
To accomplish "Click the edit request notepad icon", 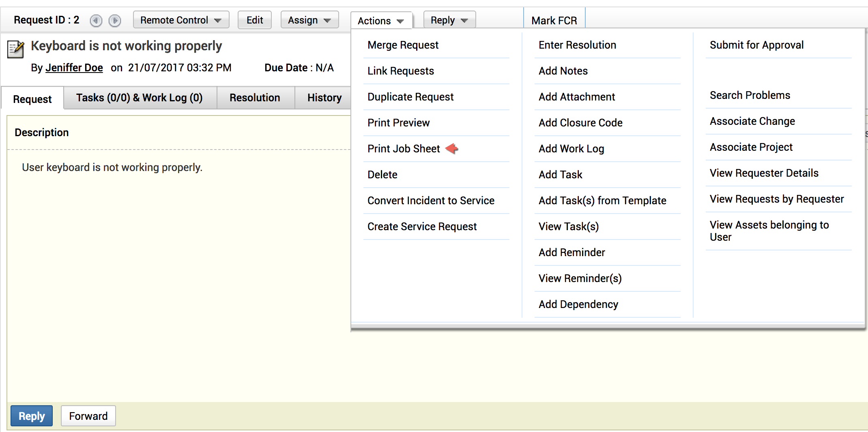I will 16,49.
